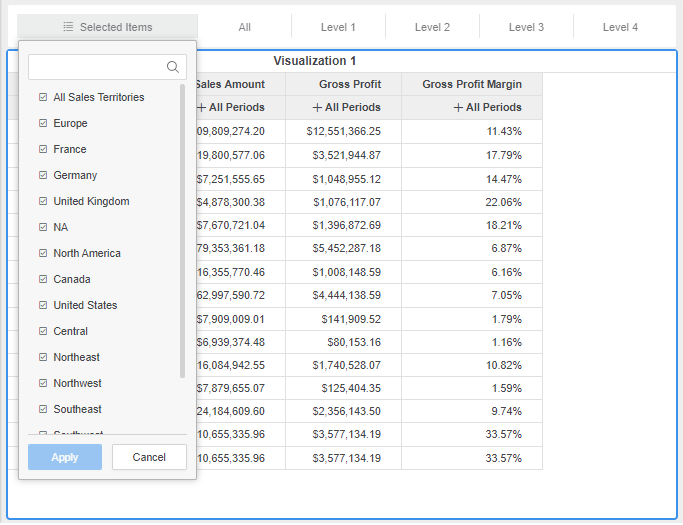This screenshot has height=525, width=683.
Task: Toggle the All Sales Territories checkbox
Action: [x=43, y=97]
